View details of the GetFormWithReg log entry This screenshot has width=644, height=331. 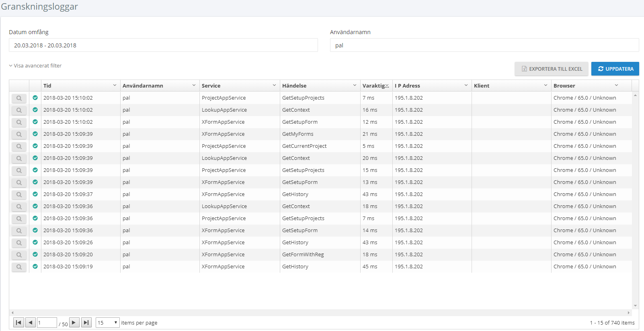click(19, 255)
